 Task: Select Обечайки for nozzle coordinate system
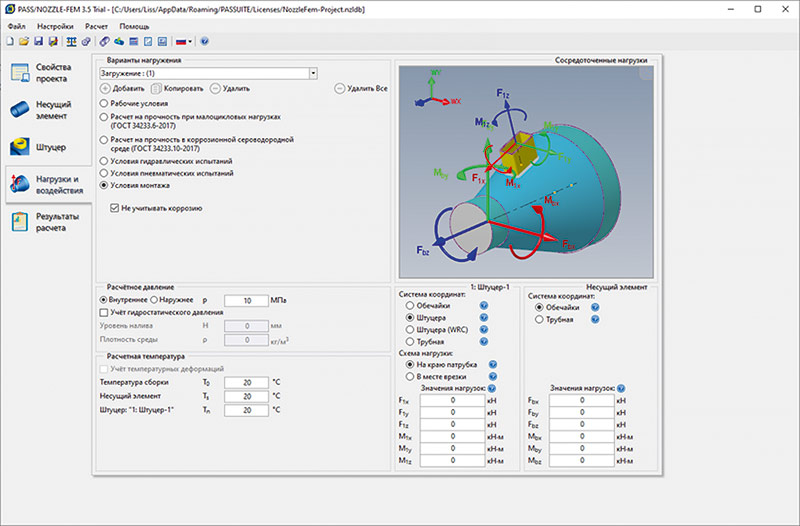410,305
